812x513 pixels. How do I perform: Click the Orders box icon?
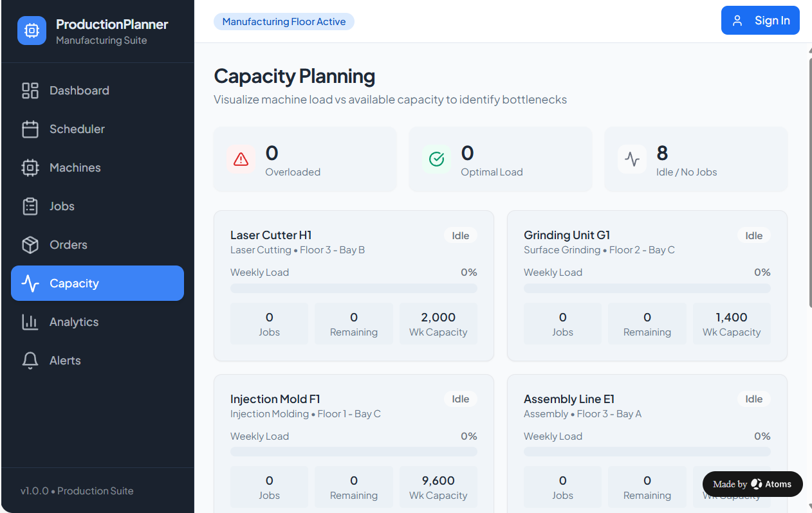(30, 245)
